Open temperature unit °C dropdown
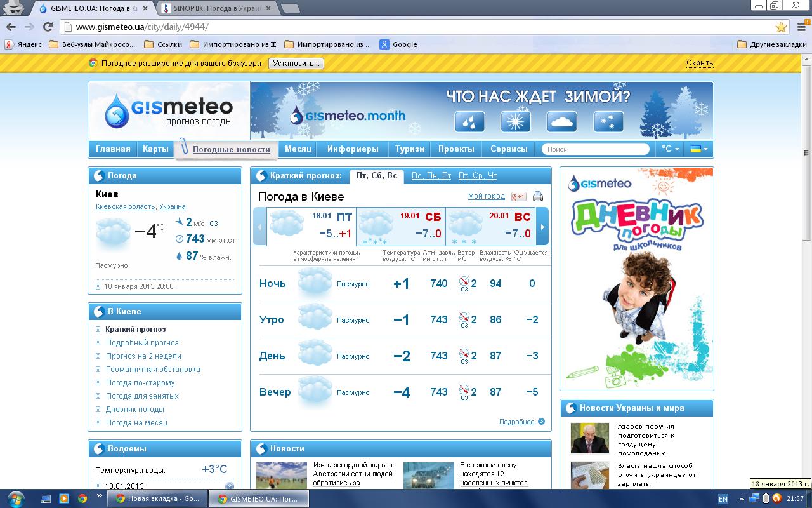812x508 pixels. point(671,149)
